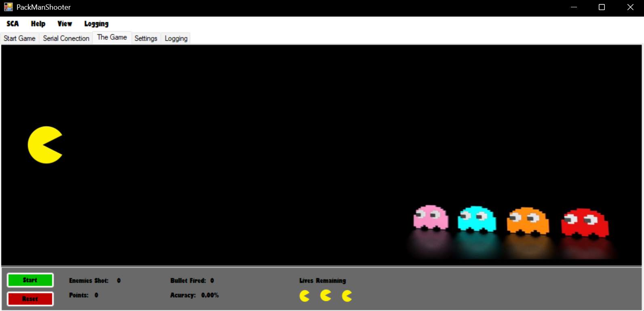644x311 pixels.
Task: Switch to the Start Game tab
Action: tap(19, 38)
